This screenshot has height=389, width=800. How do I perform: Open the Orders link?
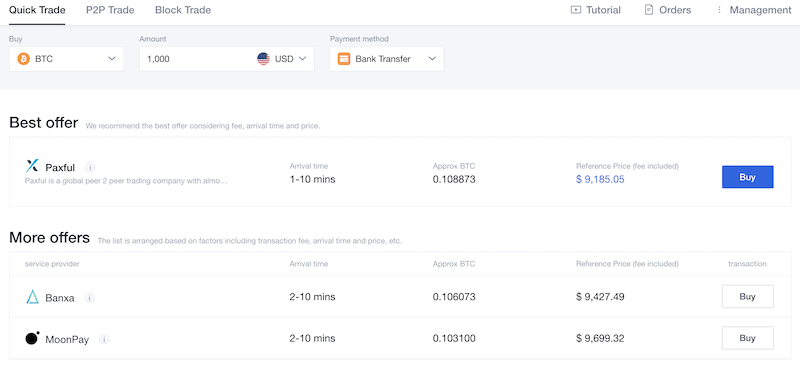[668, 10]
